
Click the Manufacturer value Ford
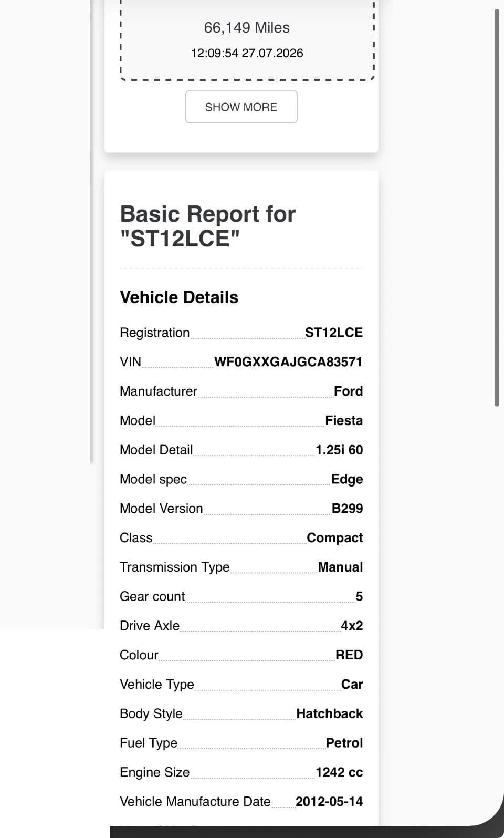click(348, 391)
